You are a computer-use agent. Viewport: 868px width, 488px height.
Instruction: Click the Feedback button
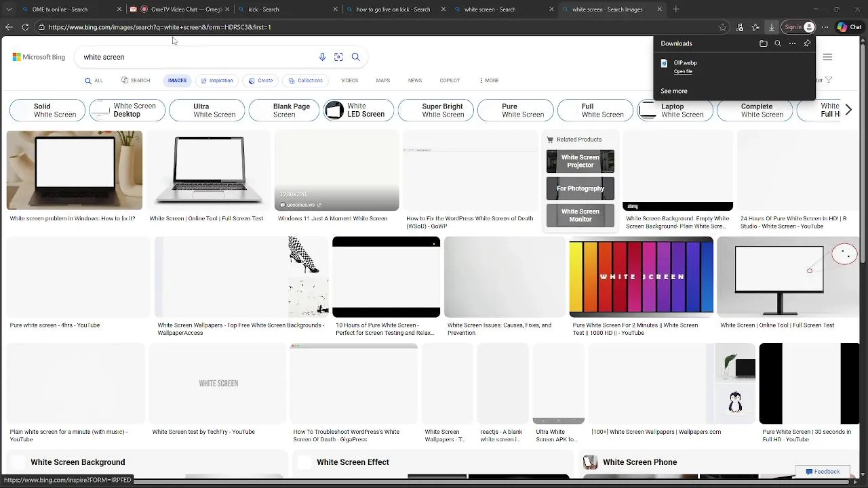pyautogui.click(x=823, y=472)
